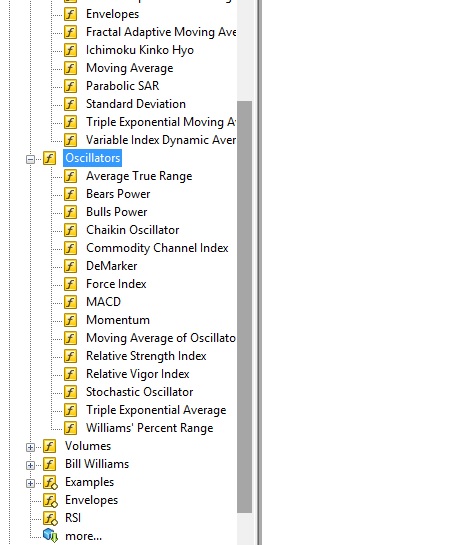Click the download icon beside more...

coord(50,536)
